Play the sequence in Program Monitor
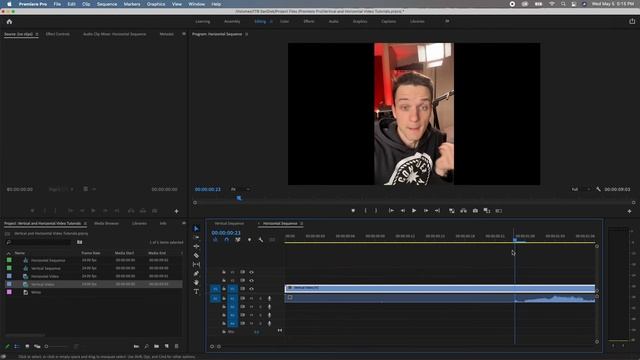The image size is (640, 360). [x=414, y=211]
